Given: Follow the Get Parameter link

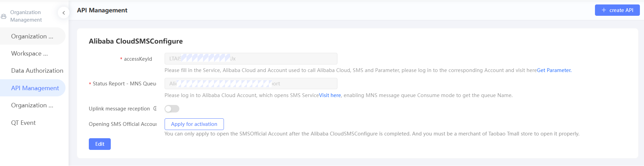Looking at the screenshot, I should 554,70.
